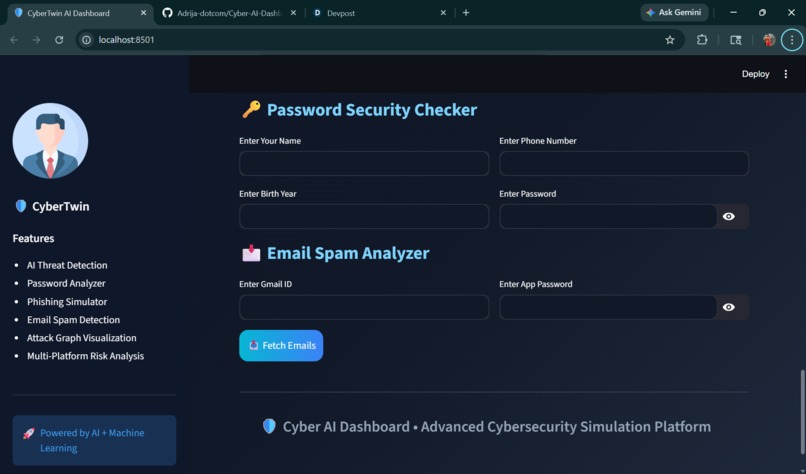The width and height of the screenshot is (806, 474).
Task: Click the Fetch Emails button
Action: tap(281, 345)
